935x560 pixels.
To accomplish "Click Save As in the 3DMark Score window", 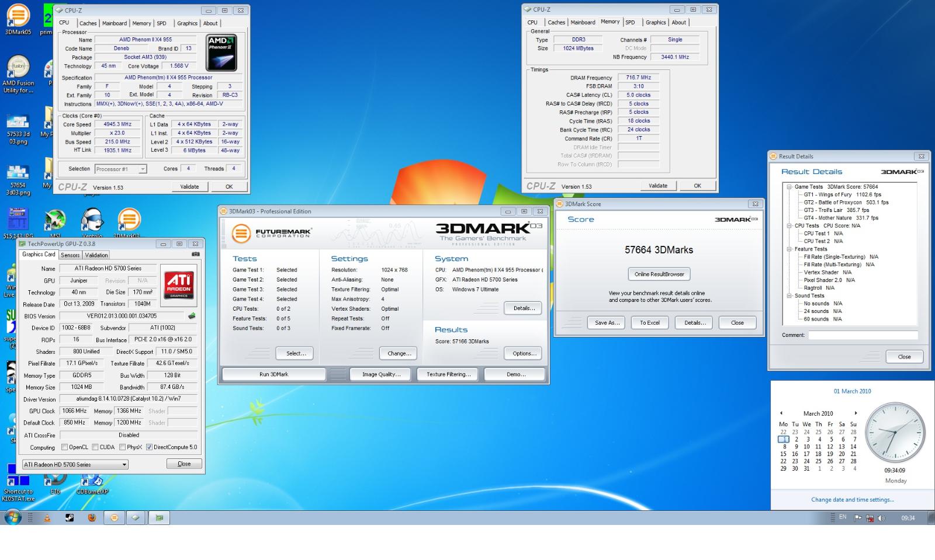I will (x=607, y=322).
